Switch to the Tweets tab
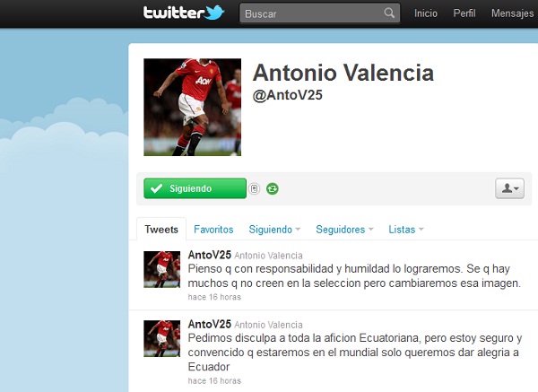This screenshot has height=392, width=538. click(x=161, y=229)
